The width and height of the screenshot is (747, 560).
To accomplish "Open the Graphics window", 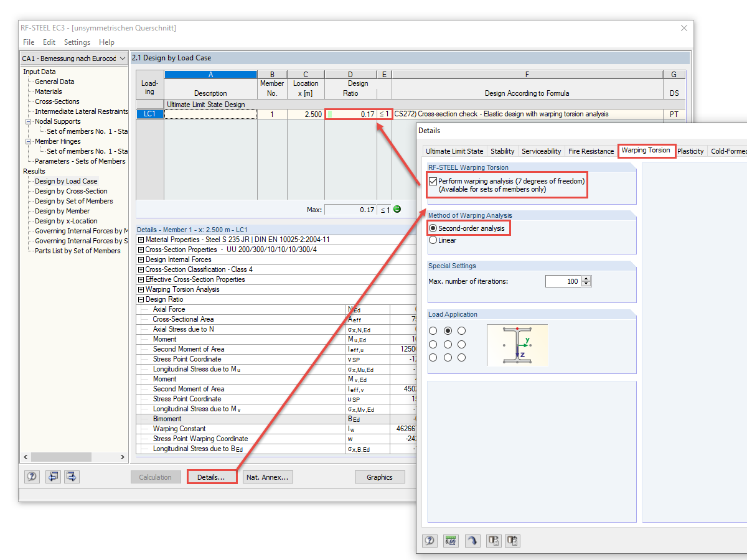I will click(380, 477).
